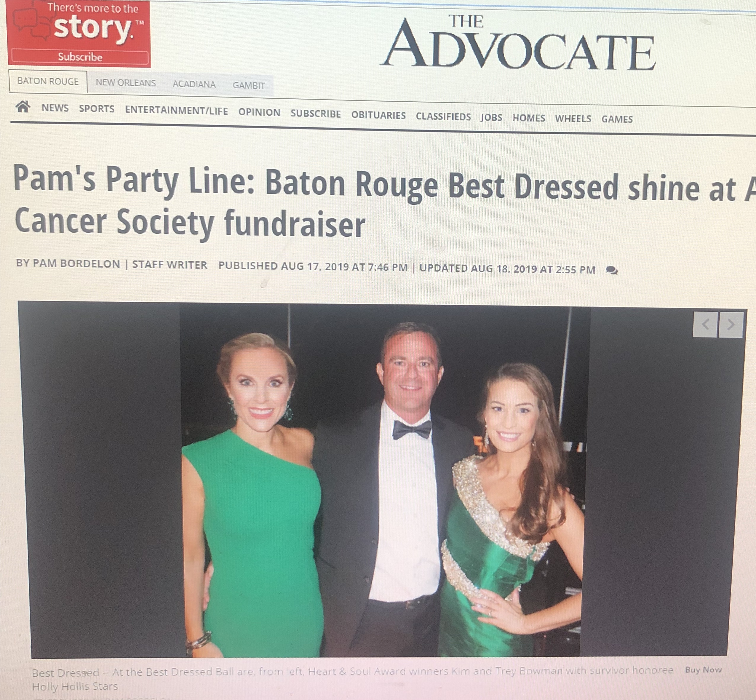
Task: Open Entertainment/Life section
Action: (x=177, y=110)
